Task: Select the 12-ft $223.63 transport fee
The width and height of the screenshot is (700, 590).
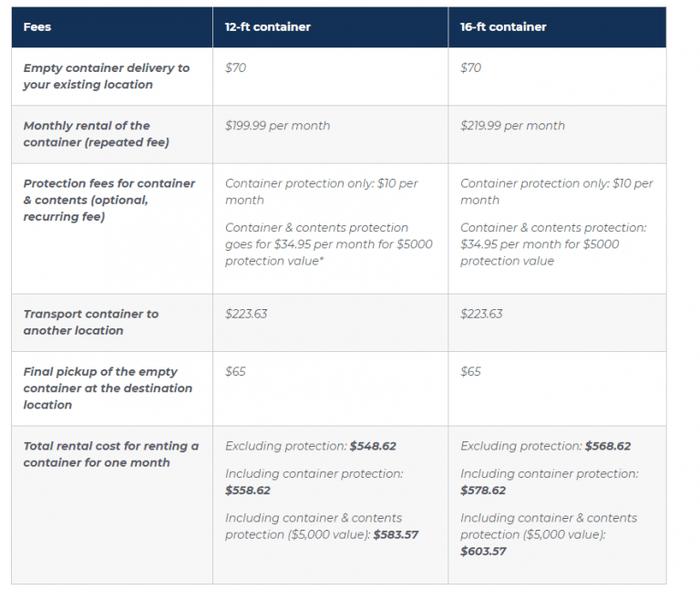Action: pyautogui.click(x=246, y=314)
